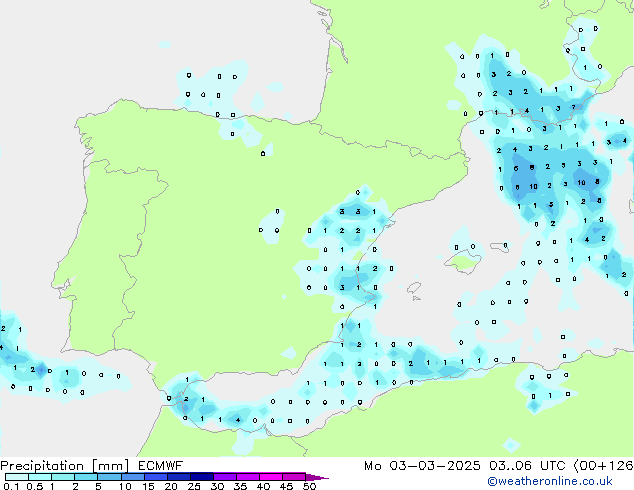Click the '45' legend scale label
This screenshot has width=634, height=490.
286,486
